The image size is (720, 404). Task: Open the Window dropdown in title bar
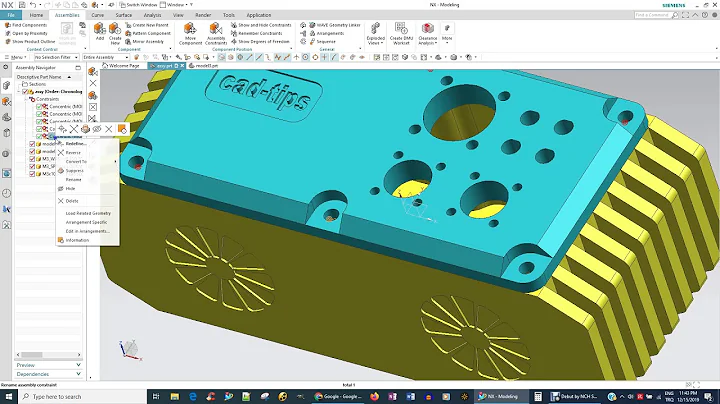point(175,5)
